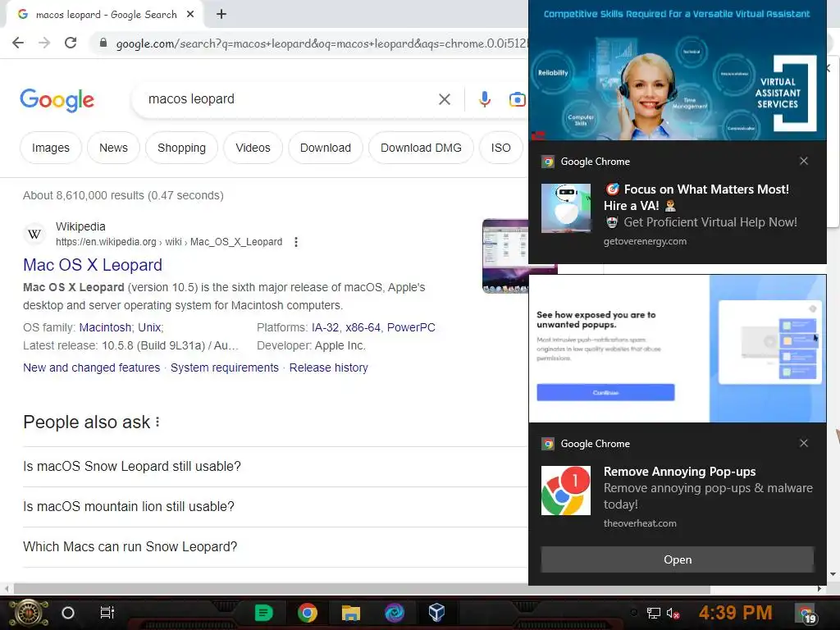
Task: Click the Wikipedia en.wikipedia.org breadcrumb URL
Action: pos(169,242)
